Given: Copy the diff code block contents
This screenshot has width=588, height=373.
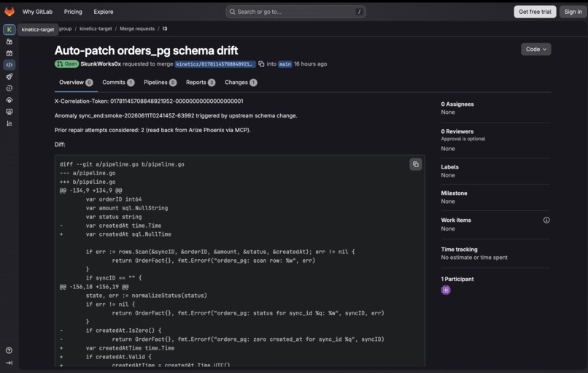Looking at the screenshot, I should click(x=416, y=164).
